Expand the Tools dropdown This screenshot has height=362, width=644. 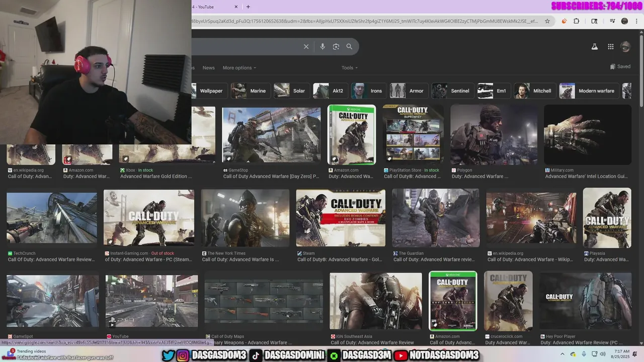coord(350,68)
